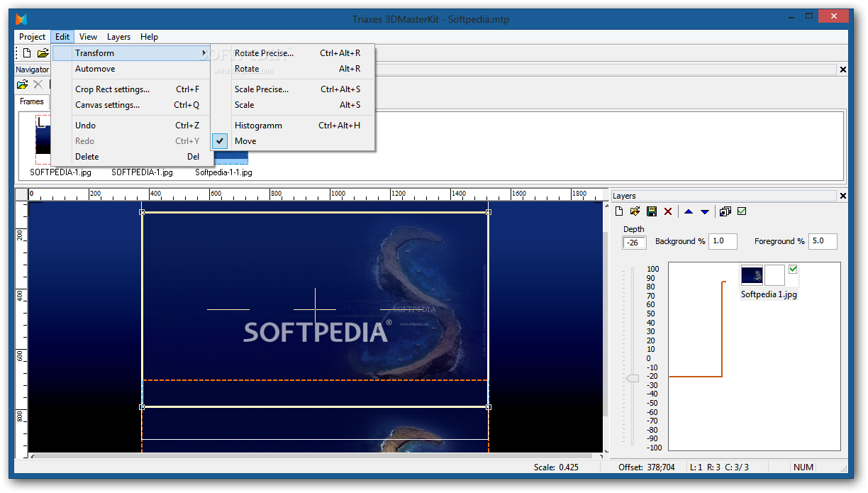Click the blue move layer up arrow

689,211
